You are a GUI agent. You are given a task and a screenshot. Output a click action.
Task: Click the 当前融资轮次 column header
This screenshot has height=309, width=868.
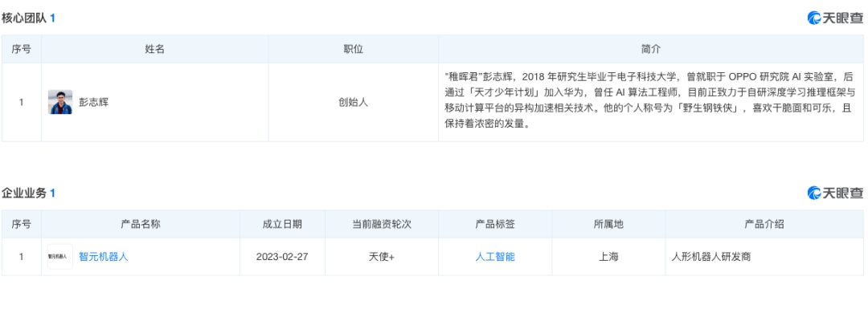coord(382,224)
